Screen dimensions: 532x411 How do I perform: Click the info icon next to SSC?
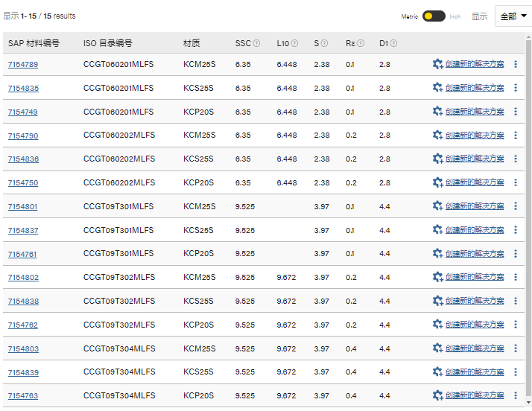(256, 43)
